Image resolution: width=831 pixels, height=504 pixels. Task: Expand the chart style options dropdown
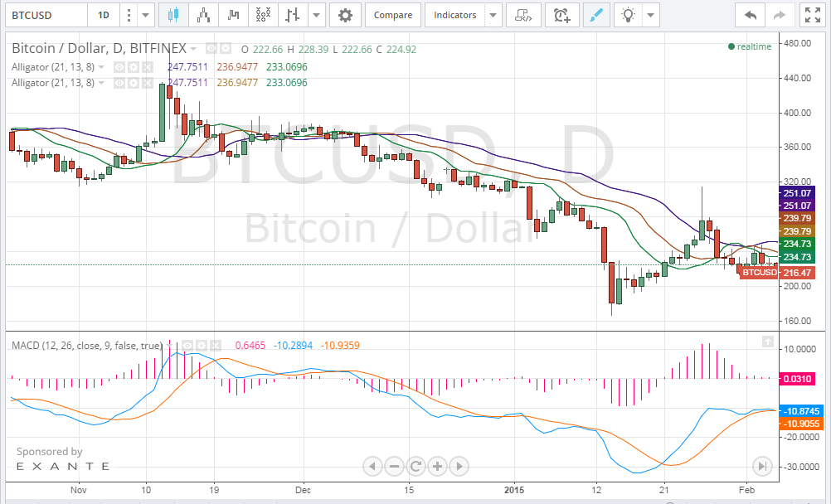click(315, 14)
